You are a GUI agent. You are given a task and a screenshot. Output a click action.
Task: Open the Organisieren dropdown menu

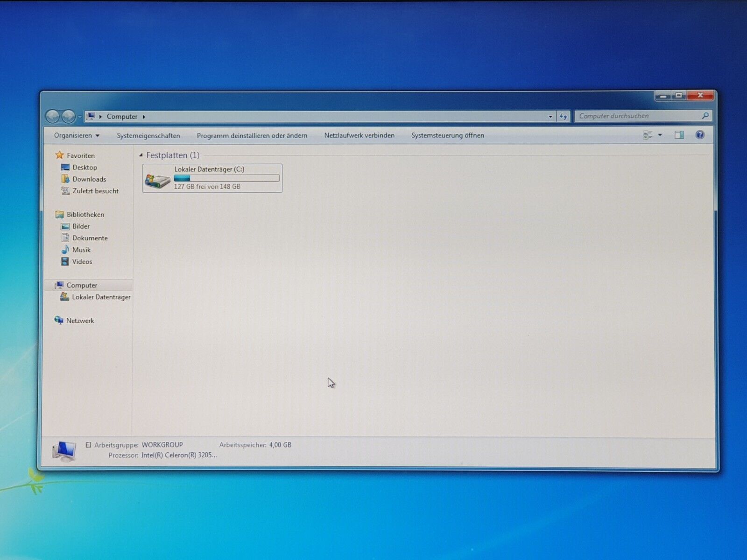point(77,136)
